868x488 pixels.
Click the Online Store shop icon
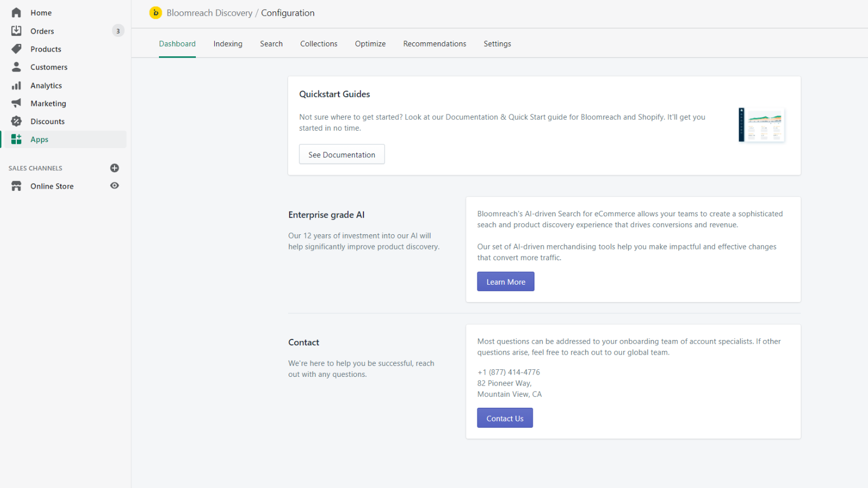pos(16,186)
